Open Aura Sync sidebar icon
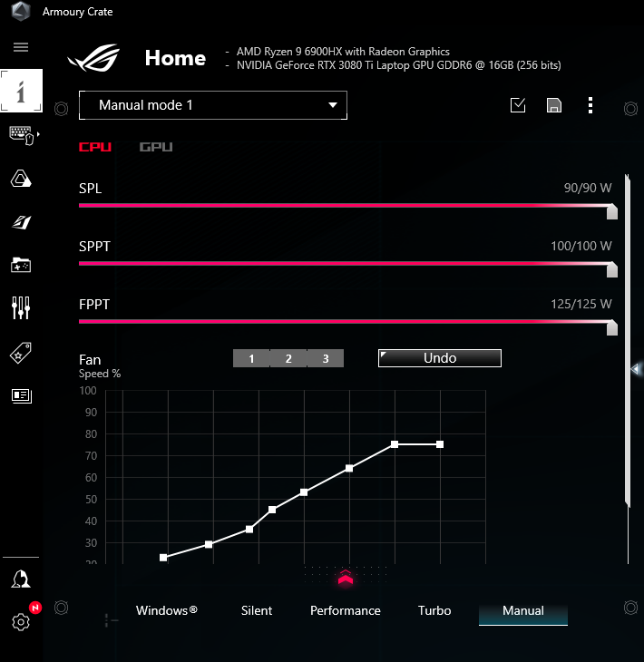 tap(21, 179)
